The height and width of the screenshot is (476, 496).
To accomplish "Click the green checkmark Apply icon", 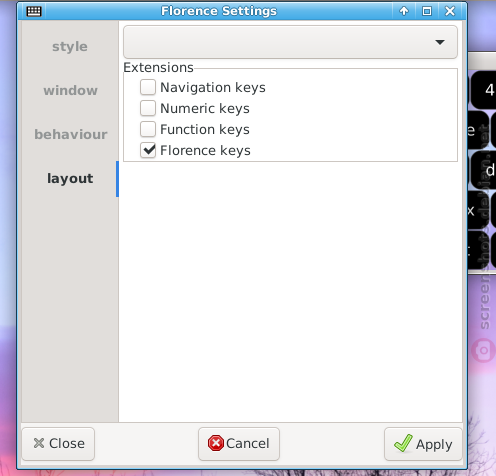I will click(x=403, y=443).
